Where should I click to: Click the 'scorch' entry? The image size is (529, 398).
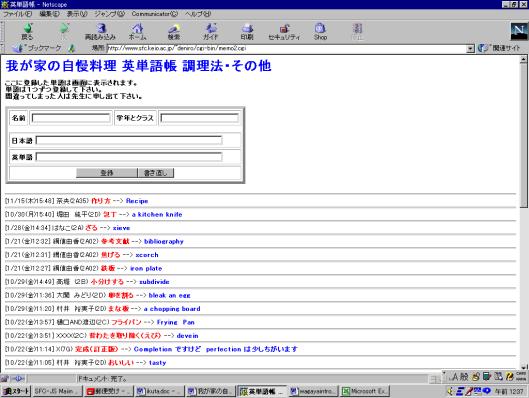point(147,255)
